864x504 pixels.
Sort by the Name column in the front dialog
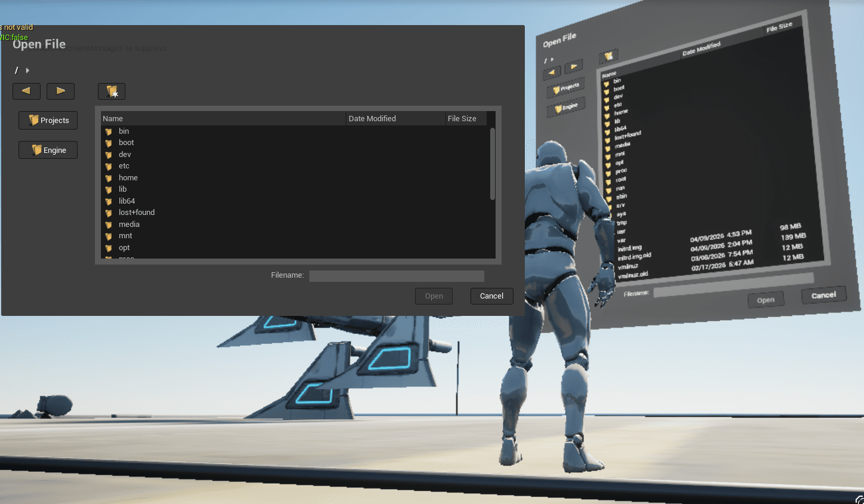point(223,118)
